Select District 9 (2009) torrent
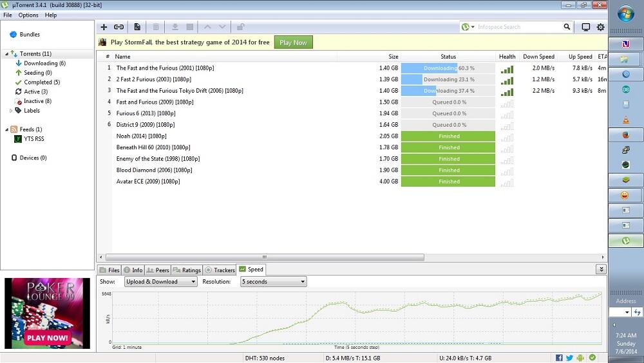The width and height of the screenshot is (644, 363). coord(146,124)
